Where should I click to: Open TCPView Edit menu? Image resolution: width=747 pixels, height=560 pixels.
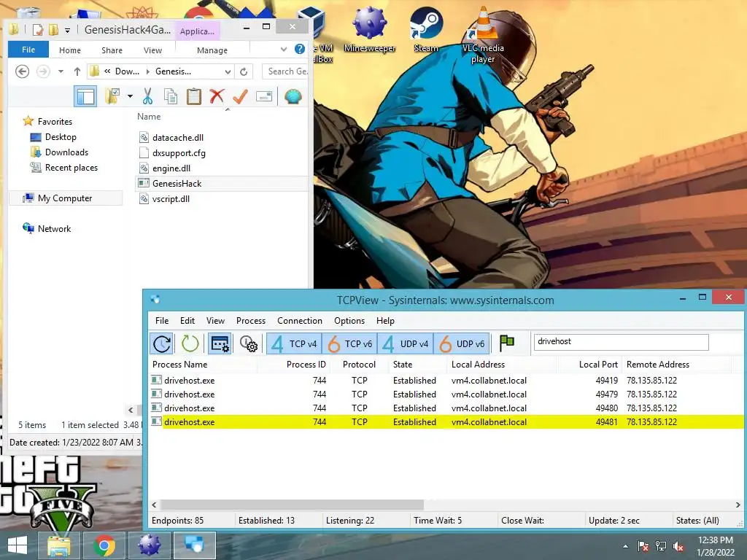[187, 321]
